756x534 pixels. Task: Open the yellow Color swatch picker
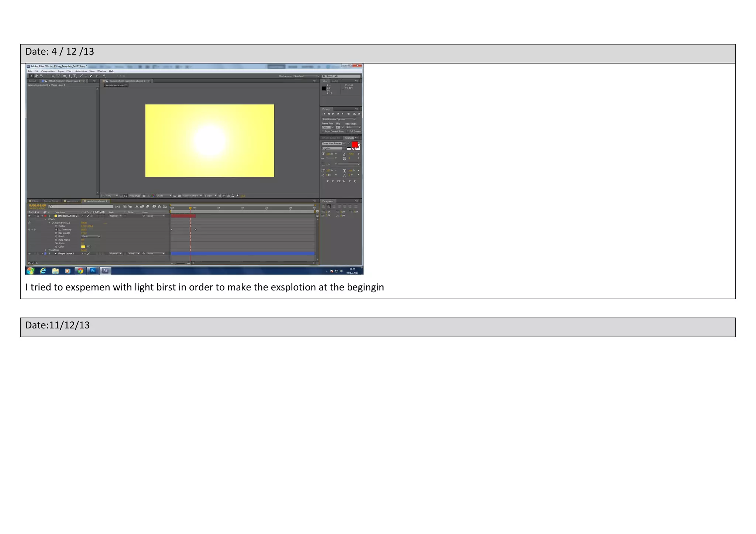coord(83,247)
